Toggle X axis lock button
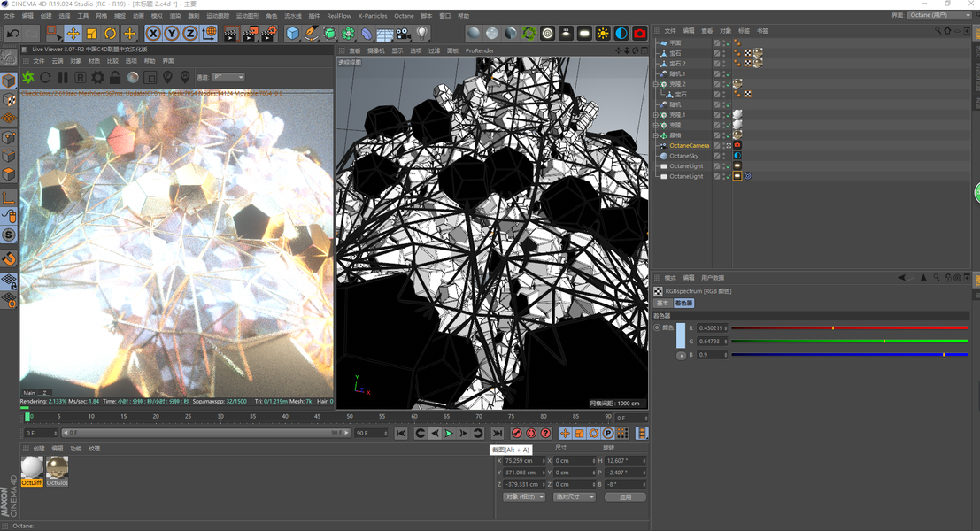 point(153,33)
